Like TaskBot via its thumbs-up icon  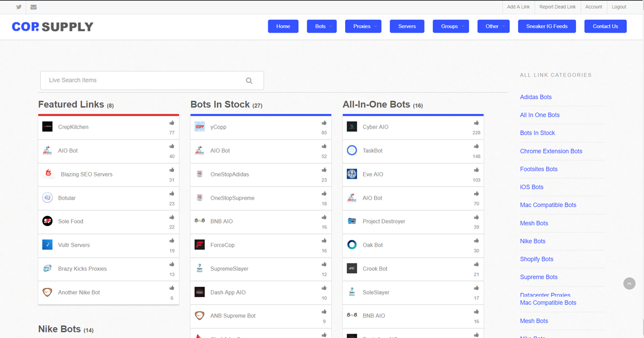477,146
